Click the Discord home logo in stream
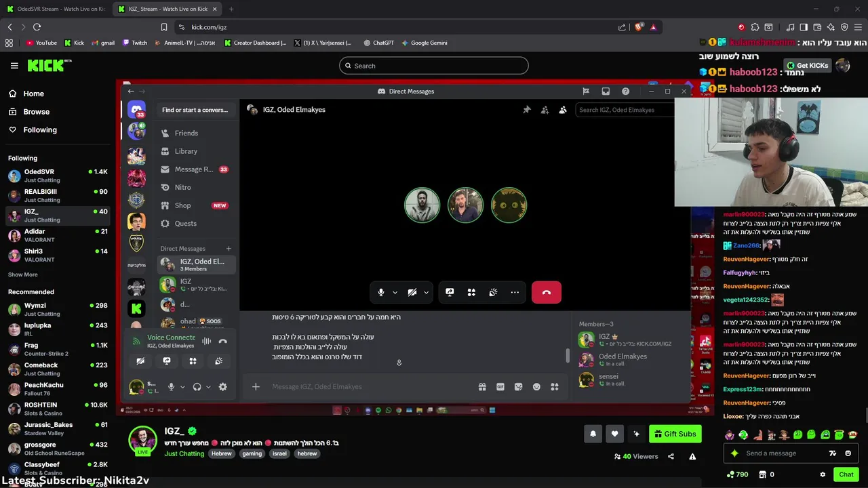 137,109
